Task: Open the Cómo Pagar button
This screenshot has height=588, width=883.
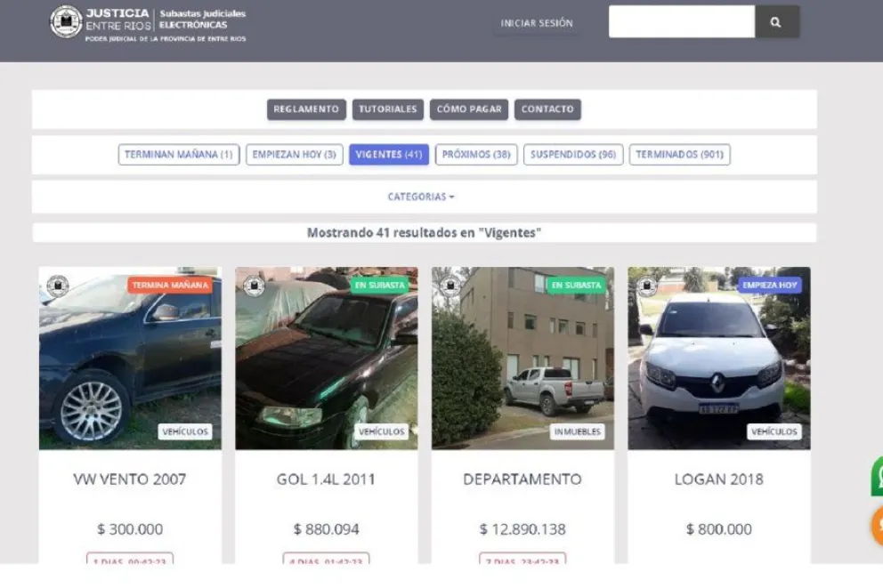Action: tap(469, 109)
